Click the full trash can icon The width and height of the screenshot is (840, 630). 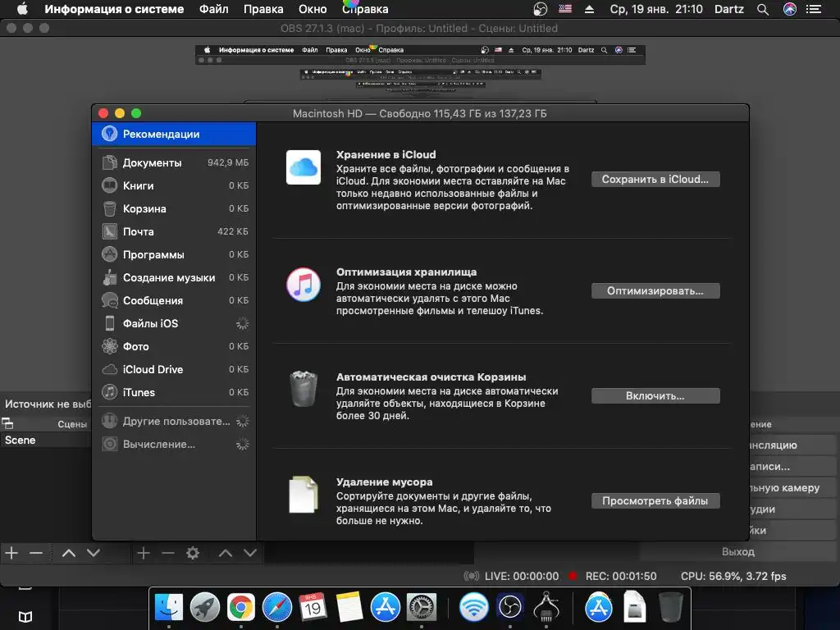(304, 389)
